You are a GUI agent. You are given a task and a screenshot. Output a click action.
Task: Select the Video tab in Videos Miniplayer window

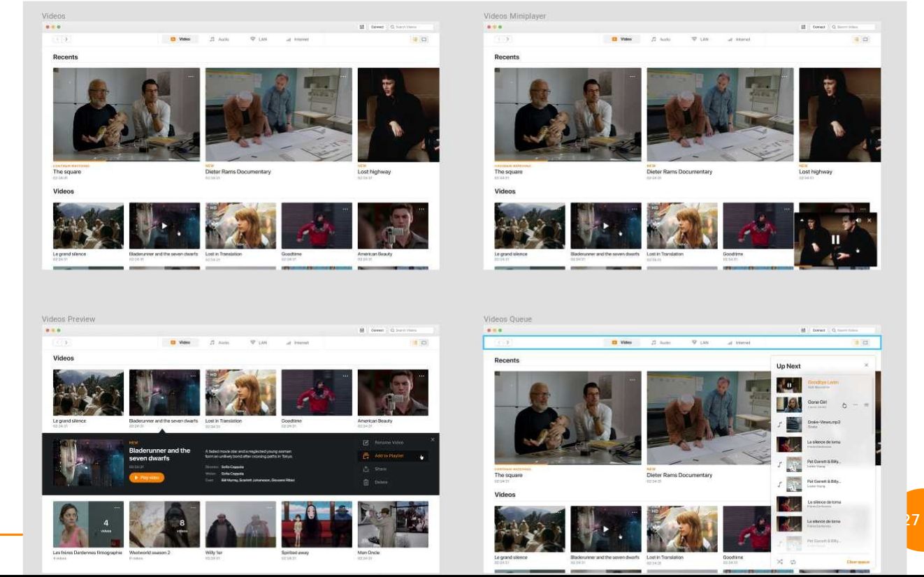point(621,39)
